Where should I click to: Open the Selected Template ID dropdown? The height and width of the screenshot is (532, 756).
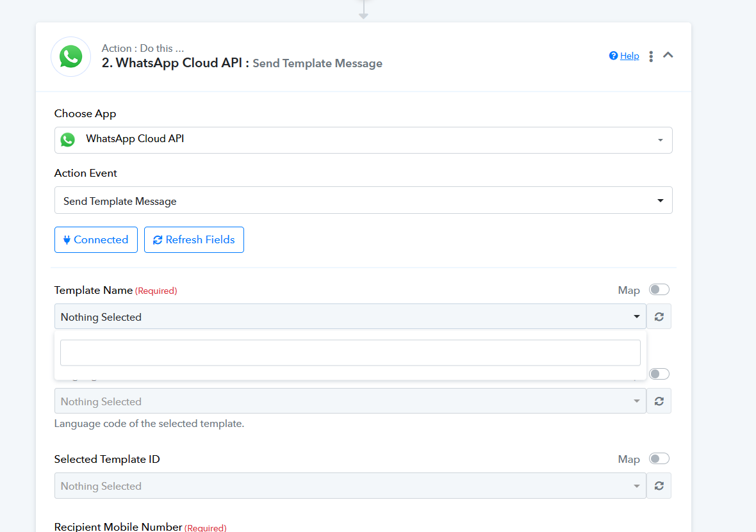(x=350, y=486)
